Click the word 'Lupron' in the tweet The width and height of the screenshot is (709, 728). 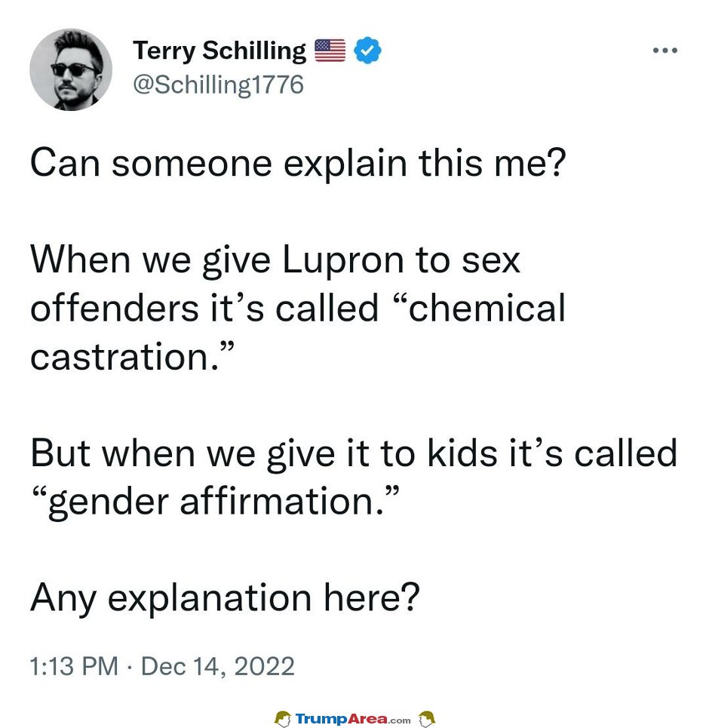(x=342, y=260)
